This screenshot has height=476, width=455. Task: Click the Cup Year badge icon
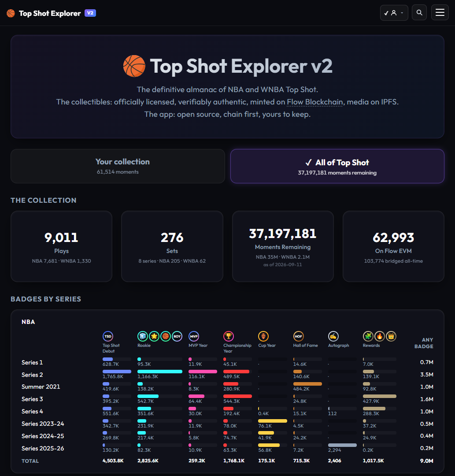263,336
